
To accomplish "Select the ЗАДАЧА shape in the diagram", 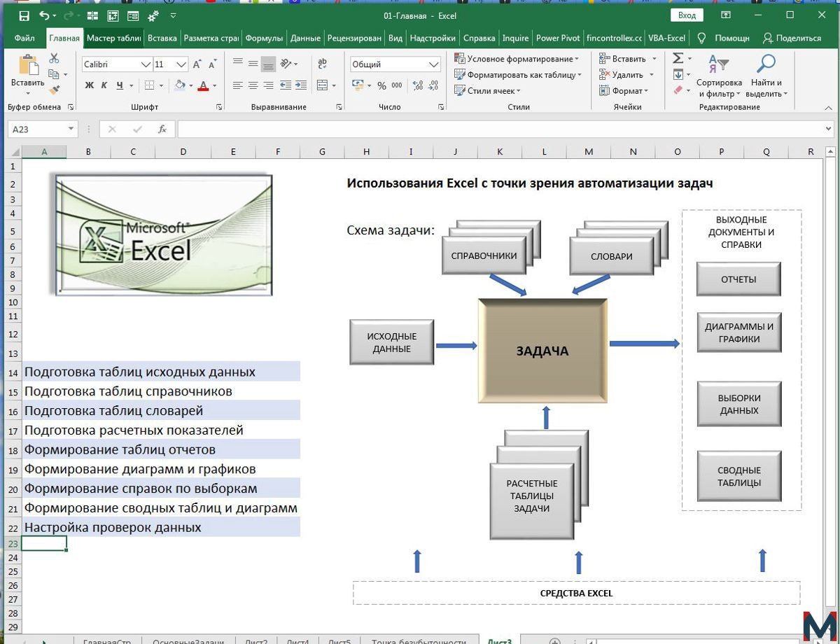I will point(542,351).
